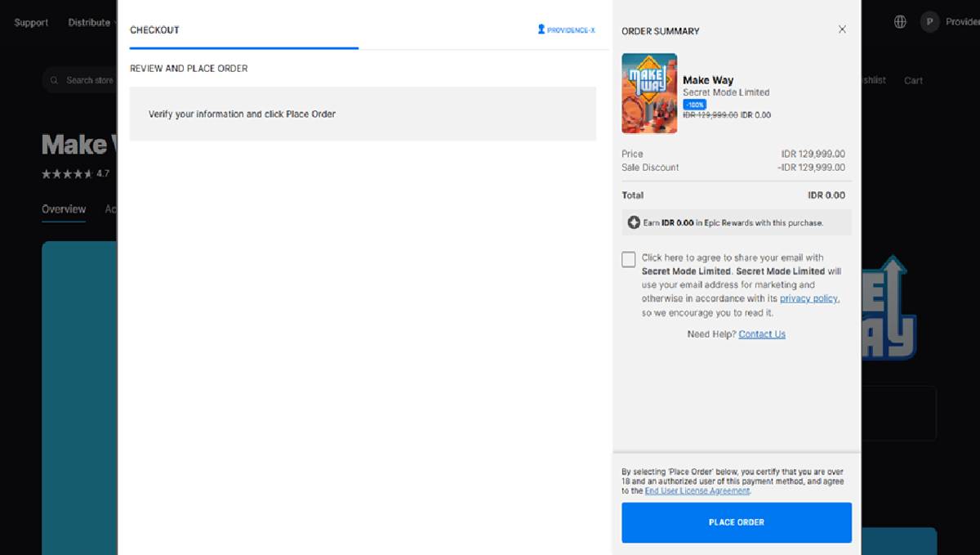Click the P account avatar in store header

coord(929,22)
